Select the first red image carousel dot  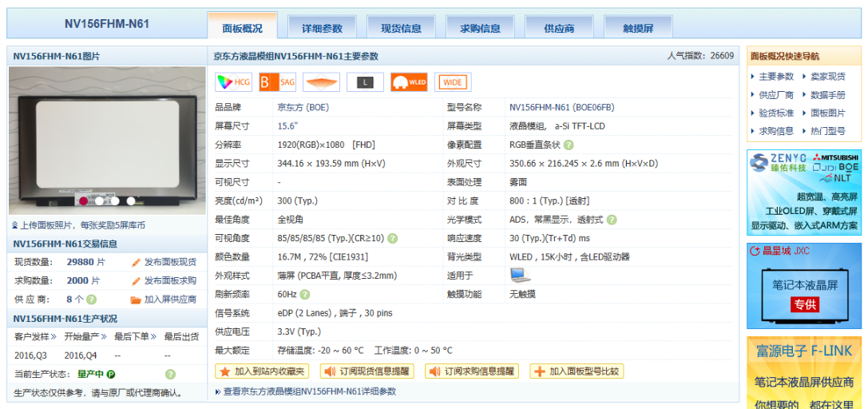(x=84, y=201)
